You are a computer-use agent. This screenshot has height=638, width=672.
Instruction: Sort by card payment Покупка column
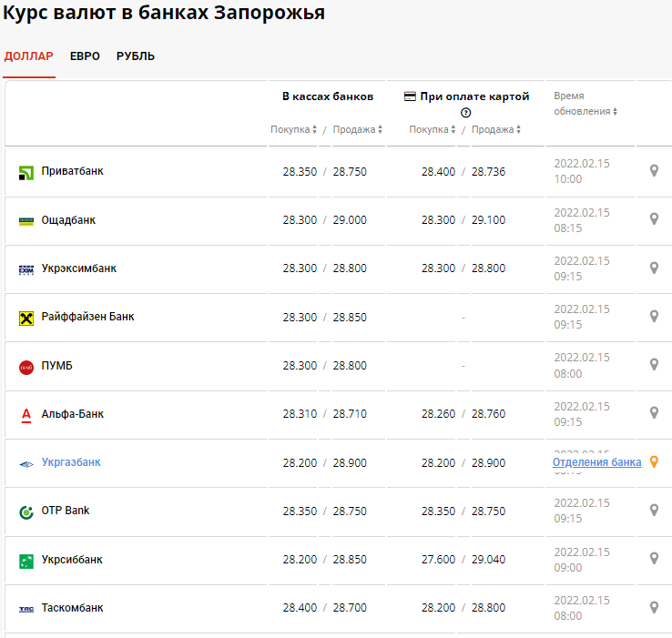coord(432,129)
